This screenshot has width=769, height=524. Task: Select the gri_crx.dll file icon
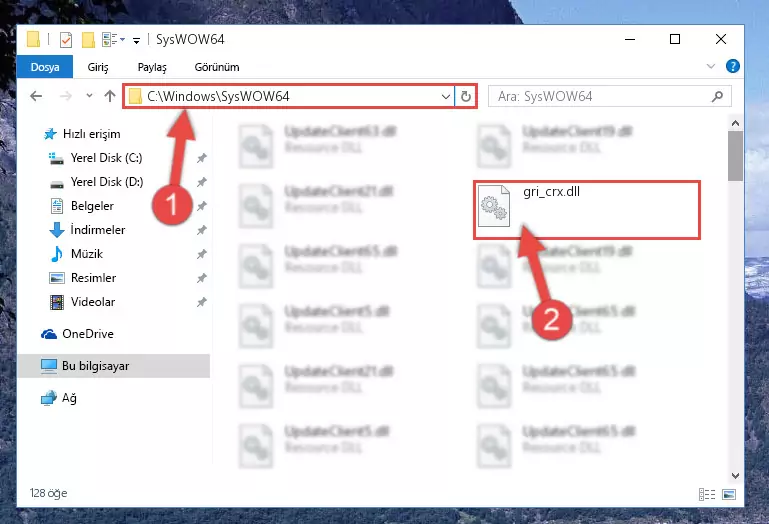[x=494, y=206]
